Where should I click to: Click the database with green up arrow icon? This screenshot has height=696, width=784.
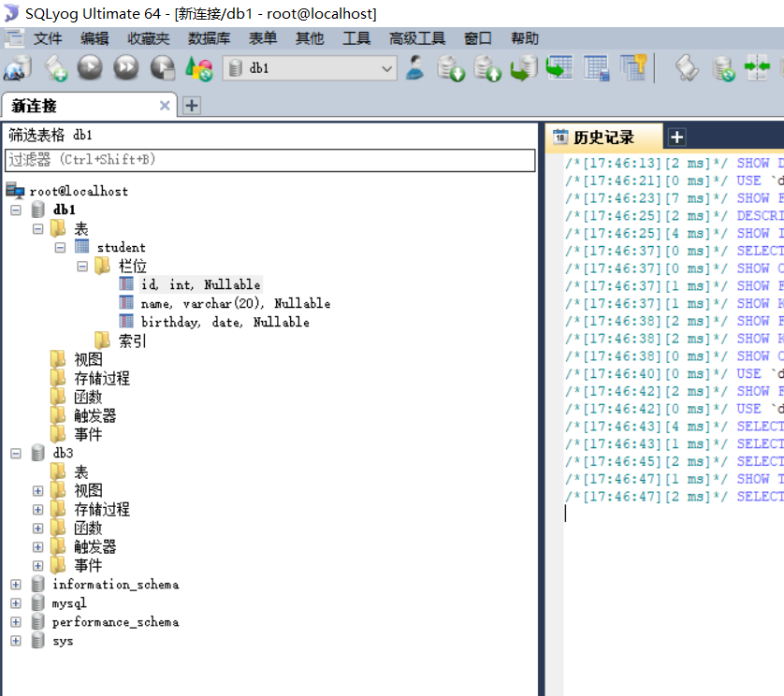point(487,68)
